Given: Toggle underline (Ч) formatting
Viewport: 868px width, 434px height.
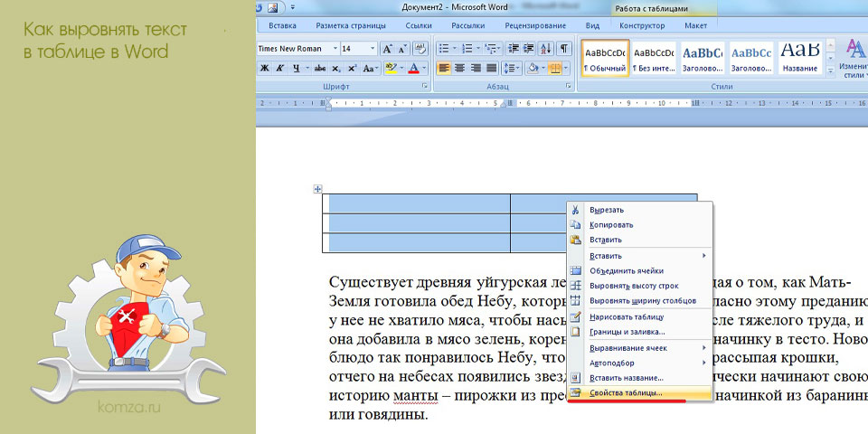Looking at the screenshot, I should [297, 69].
